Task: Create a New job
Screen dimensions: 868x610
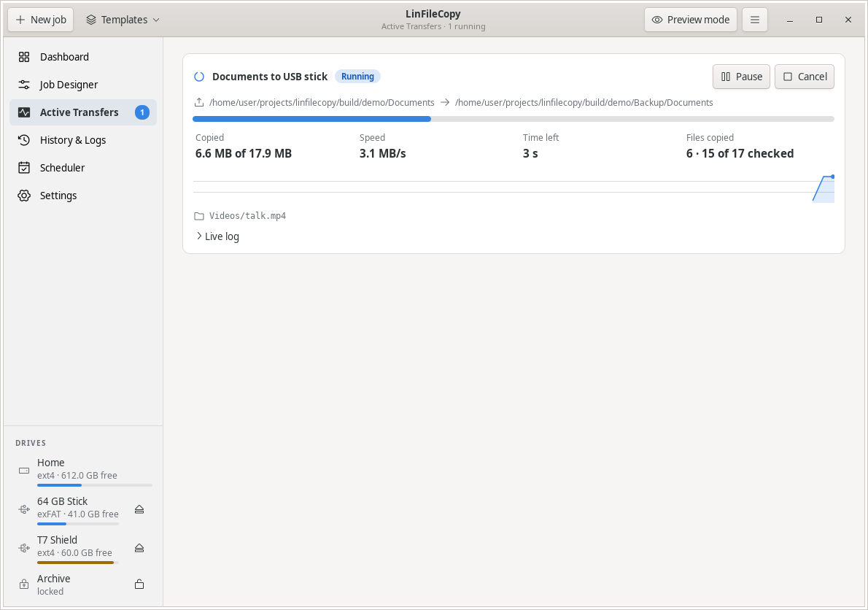Action: pos(41,20)
